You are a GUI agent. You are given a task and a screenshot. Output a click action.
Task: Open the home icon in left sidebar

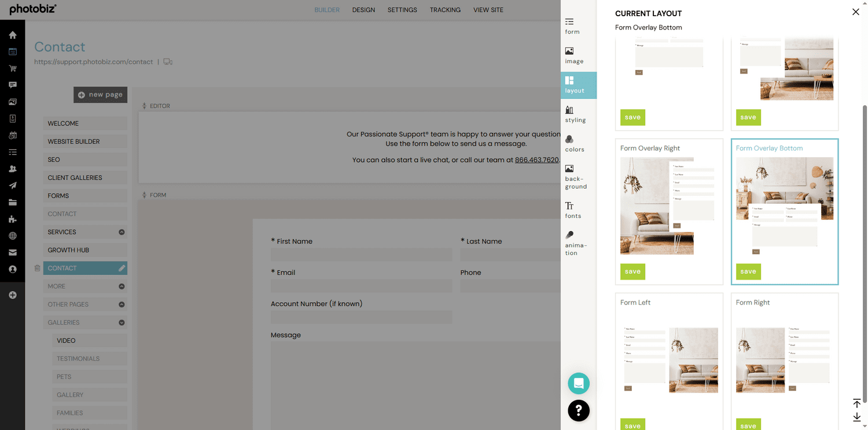tap(13, 35)
